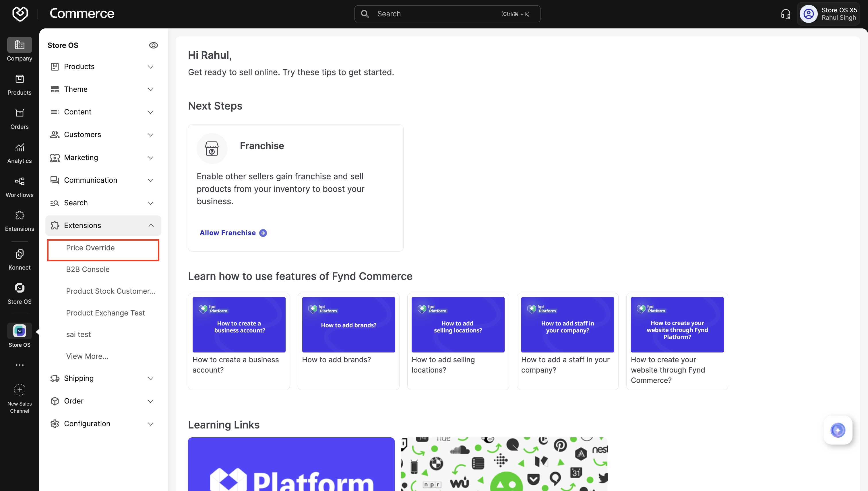Open Konnect sales channel
The image size is (868, 491).
point(20,260)
